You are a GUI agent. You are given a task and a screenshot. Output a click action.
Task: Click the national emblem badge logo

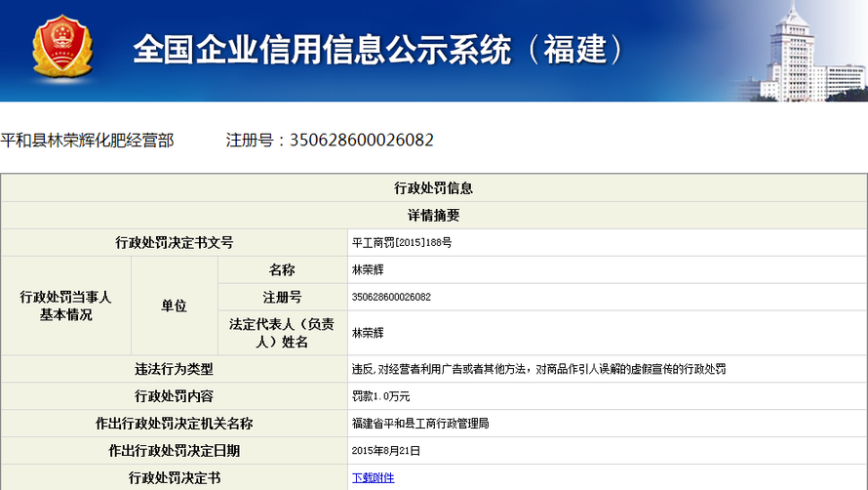coord(62,46)
